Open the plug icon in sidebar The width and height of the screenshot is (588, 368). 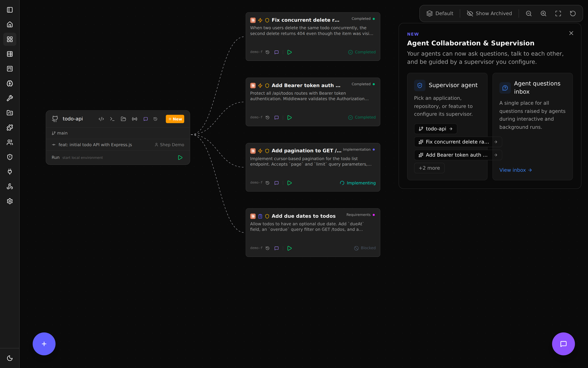10,172
